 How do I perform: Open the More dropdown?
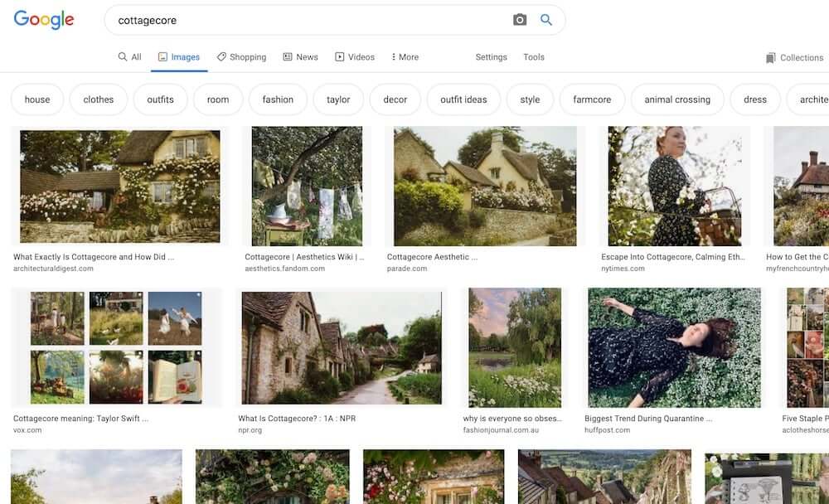coord(403,56)
